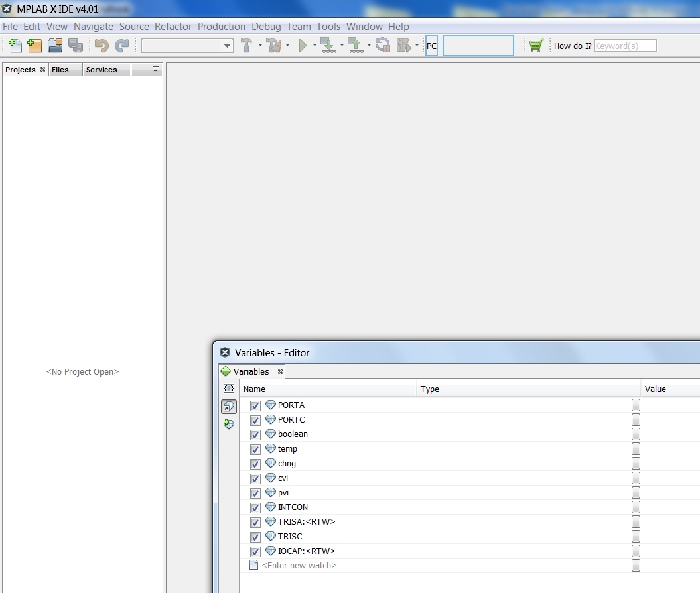
Task: Toggle the pvi watch checkbox
Action: tap(255, 494)
